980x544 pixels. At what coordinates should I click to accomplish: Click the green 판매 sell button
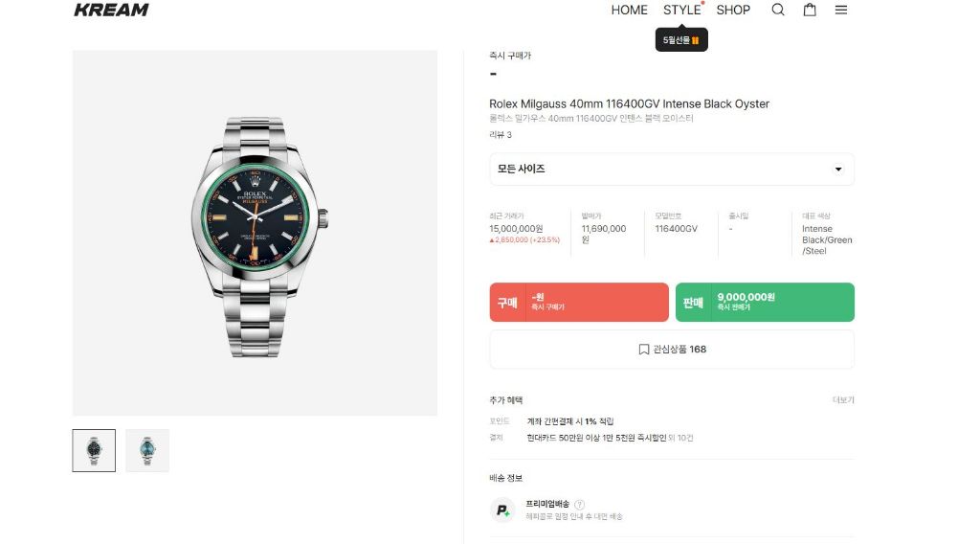(x=765, y=303)
